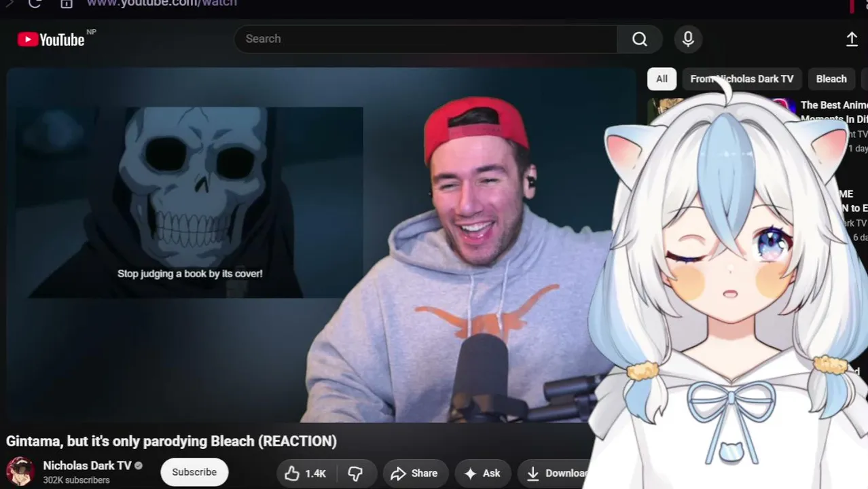Start voice search with microphone icon
Screen dimensions: 868x489
coord(688,39)
